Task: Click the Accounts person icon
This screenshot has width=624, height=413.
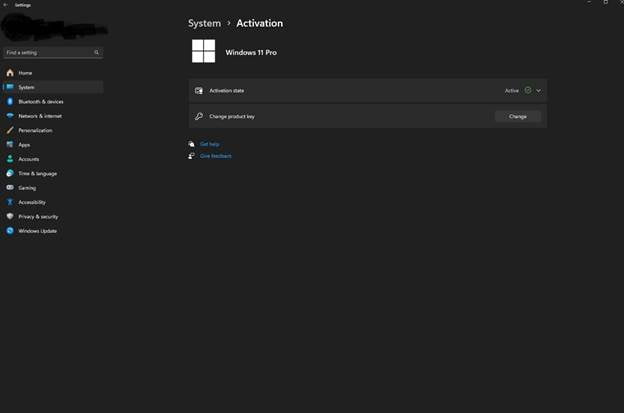Action: [x=10, y=159]
